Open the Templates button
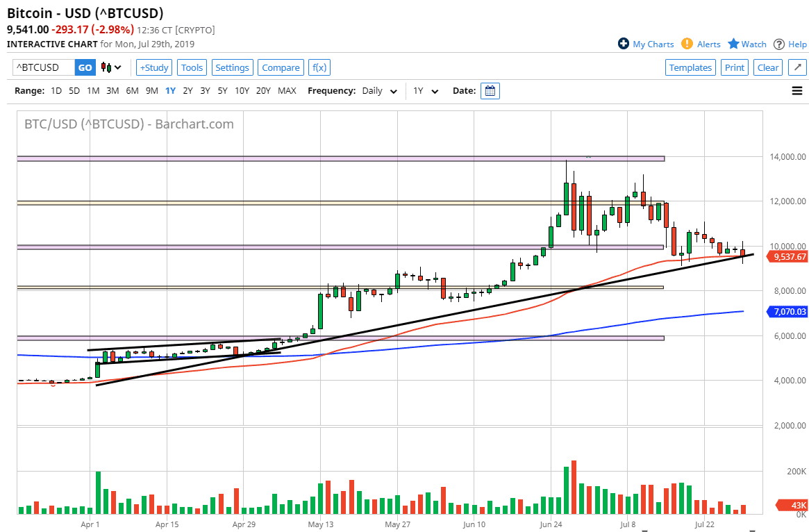This screenshot has height=532, width=809. [x=690, y=67]
